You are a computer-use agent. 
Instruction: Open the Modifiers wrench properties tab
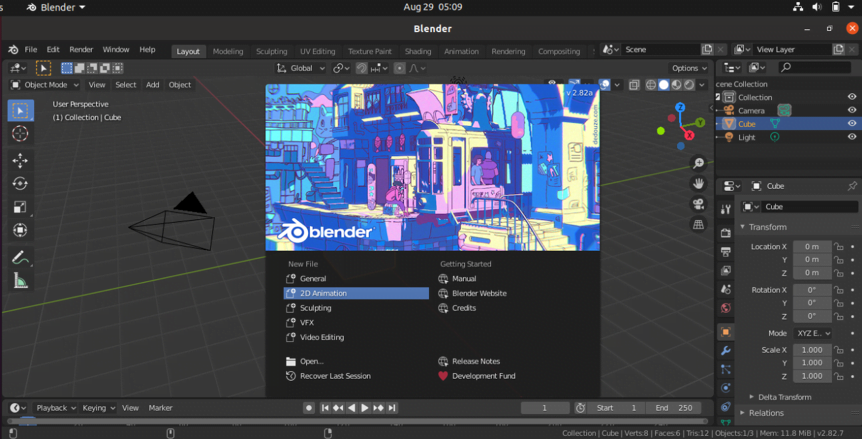[x=726, y=351]
